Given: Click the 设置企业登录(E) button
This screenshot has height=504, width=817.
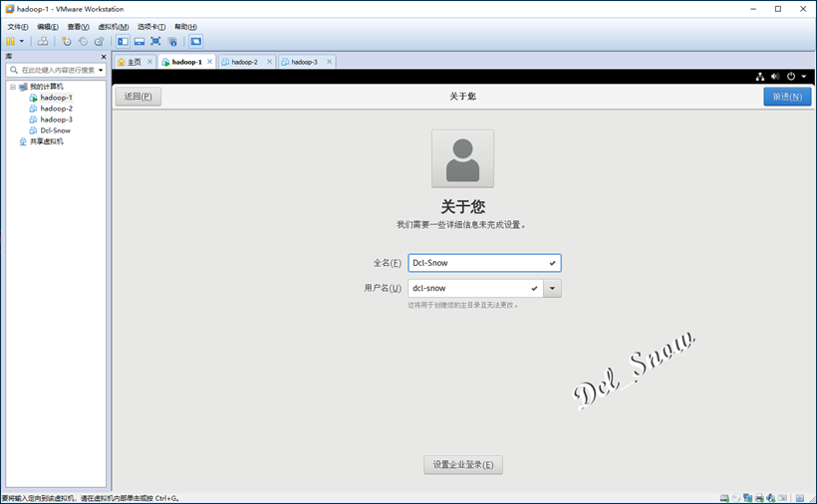Looking at the screenshot, I should coord(463,464).
